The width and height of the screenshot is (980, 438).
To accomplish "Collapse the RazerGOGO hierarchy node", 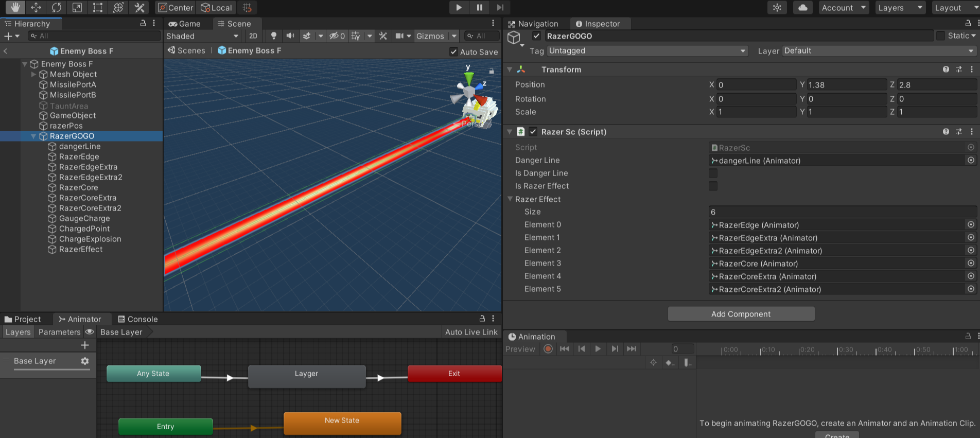I will tap(33, 136).
